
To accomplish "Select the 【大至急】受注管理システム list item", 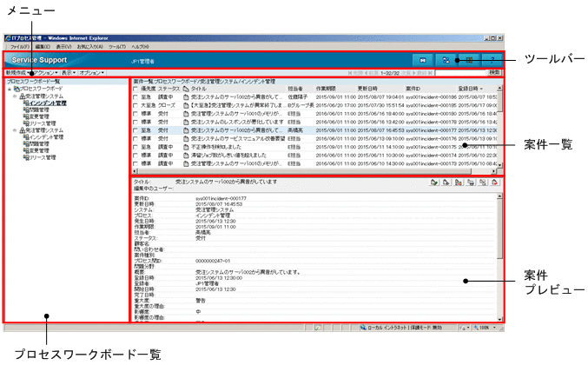I will pyautogui.click(x=237, y=105).
